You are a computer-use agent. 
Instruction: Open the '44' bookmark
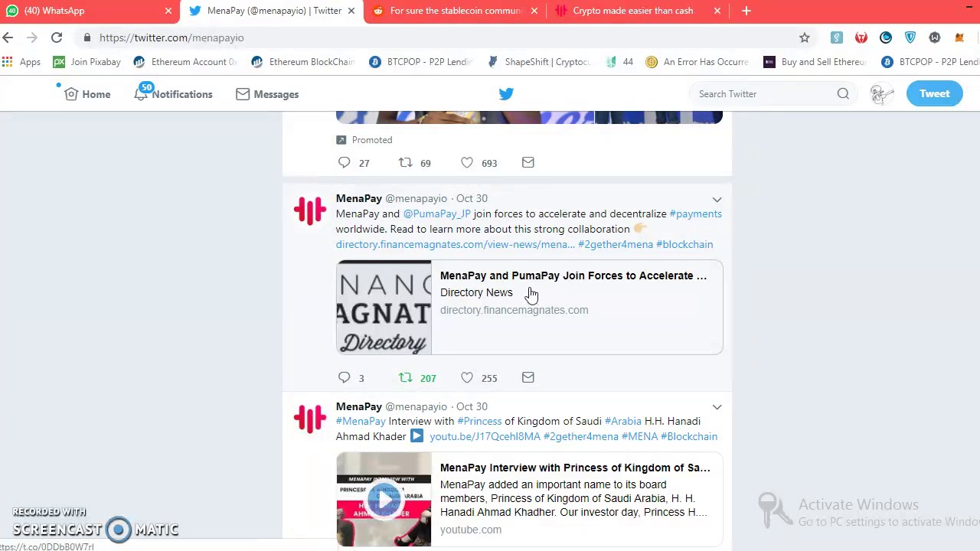pyautogui.click(x=619, y=62)
